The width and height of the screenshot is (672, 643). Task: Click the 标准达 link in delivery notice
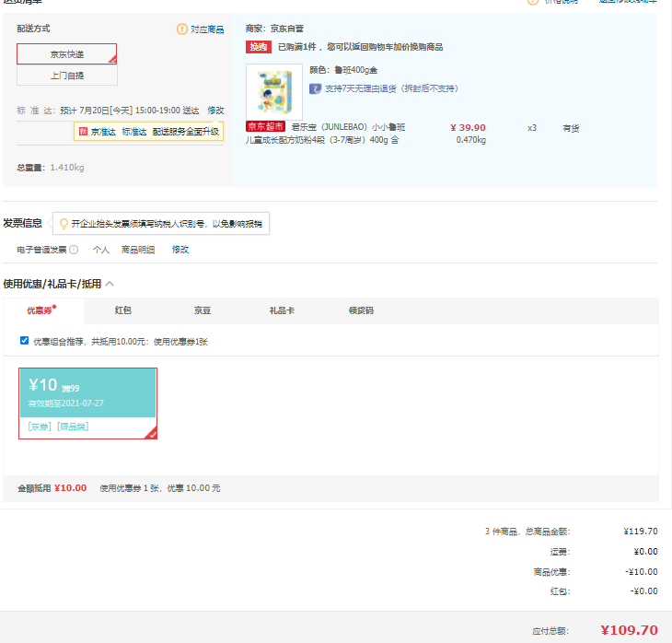tap(134, 132)
